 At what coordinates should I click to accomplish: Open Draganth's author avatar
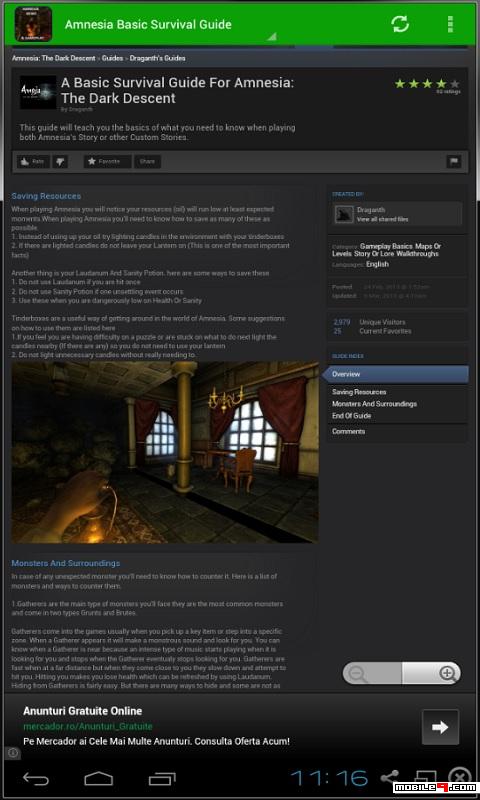[344, 214]
